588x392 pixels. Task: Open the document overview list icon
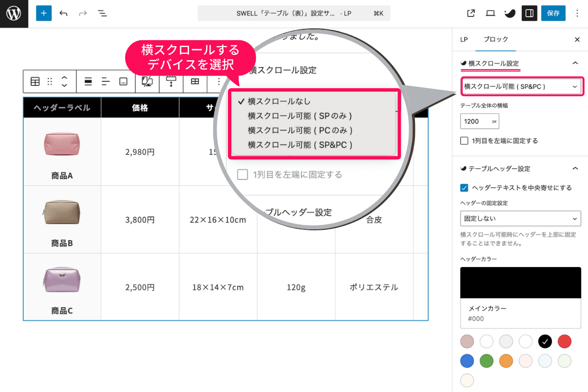click(x=102, y=13)
